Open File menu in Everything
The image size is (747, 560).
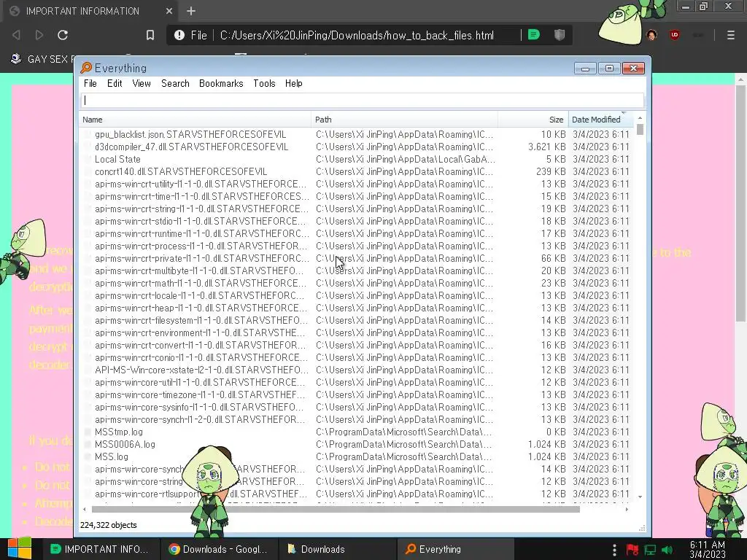90,83
